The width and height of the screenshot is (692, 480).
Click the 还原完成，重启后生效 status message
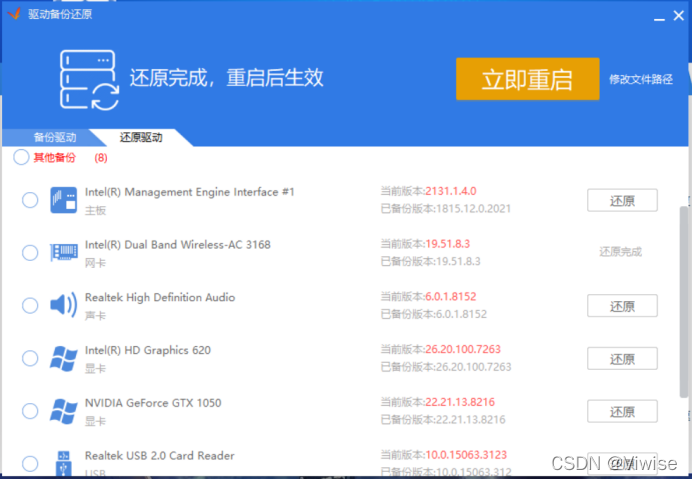click(226, 78)
